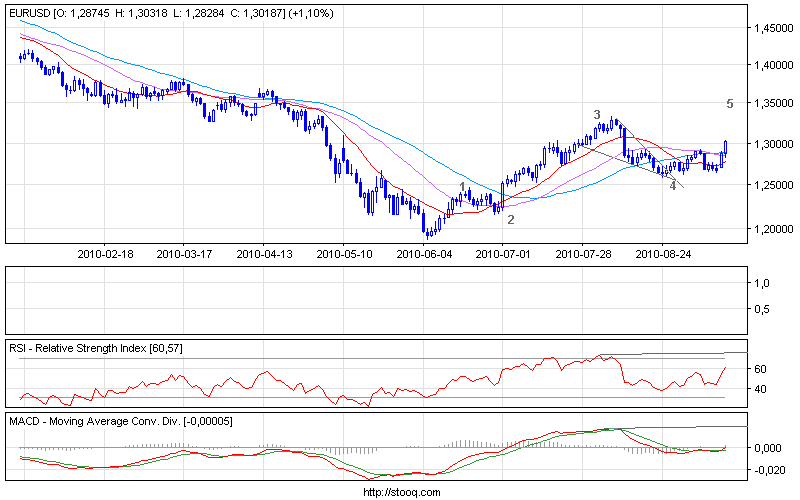
Task: Select the open price value 1,28745
Action: click(x=90, y=13)
